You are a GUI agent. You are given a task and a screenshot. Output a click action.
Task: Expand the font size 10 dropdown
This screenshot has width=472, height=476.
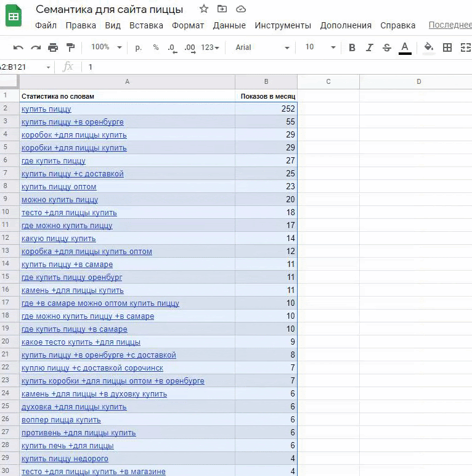pyautogui.click(x=320, y=47)
